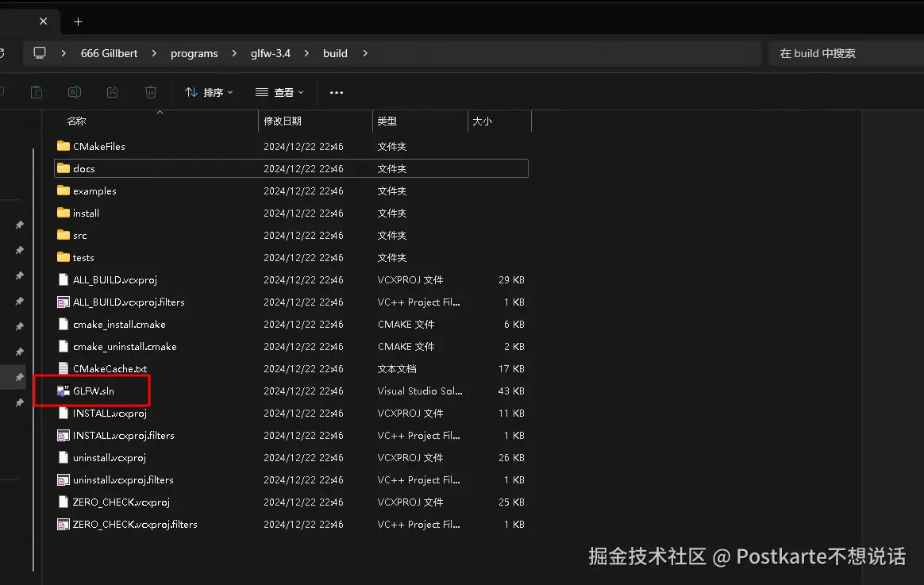
Task: Open the 查看 view dropdown
Action: (x=279, y=93)
